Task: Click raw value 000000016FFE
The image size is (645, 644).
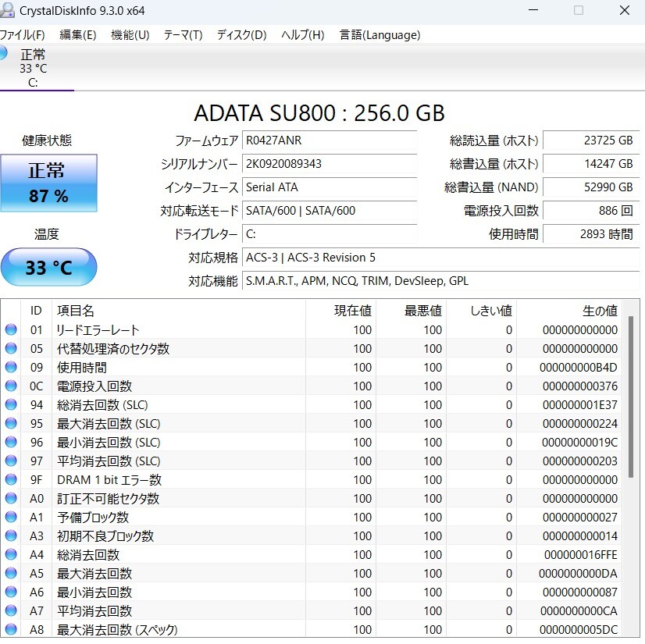Action: (x=581, y=555)
